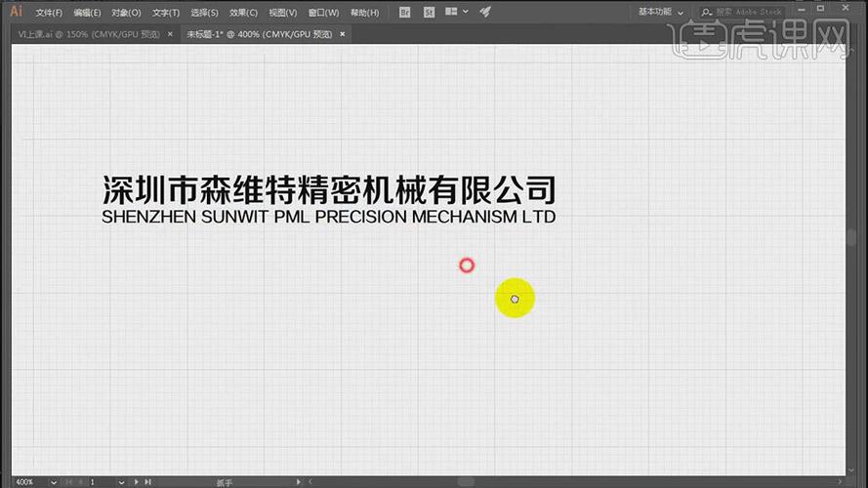Click the zoom percentage field showing 400%
This screenshot has height=488, width=868.
coord(30,482)
